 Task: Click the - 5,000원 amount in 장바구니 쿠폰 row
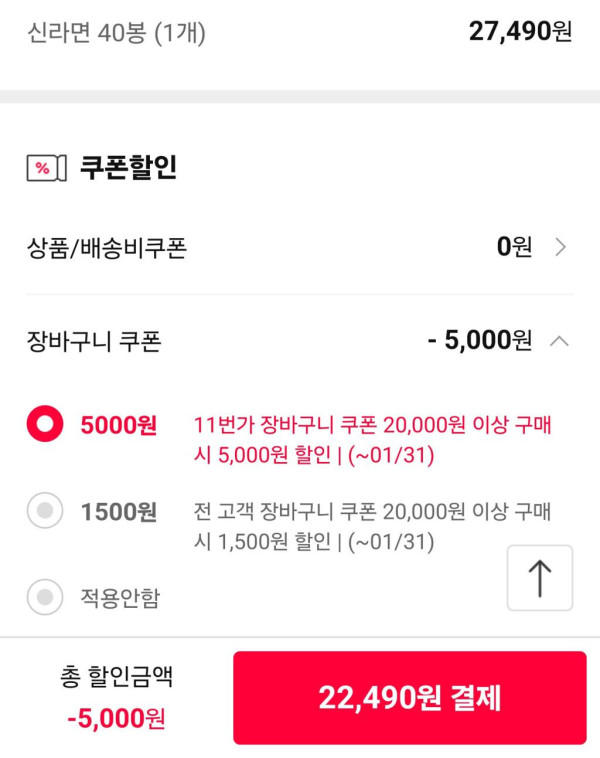pyautogui.click(x=480, y=341)
